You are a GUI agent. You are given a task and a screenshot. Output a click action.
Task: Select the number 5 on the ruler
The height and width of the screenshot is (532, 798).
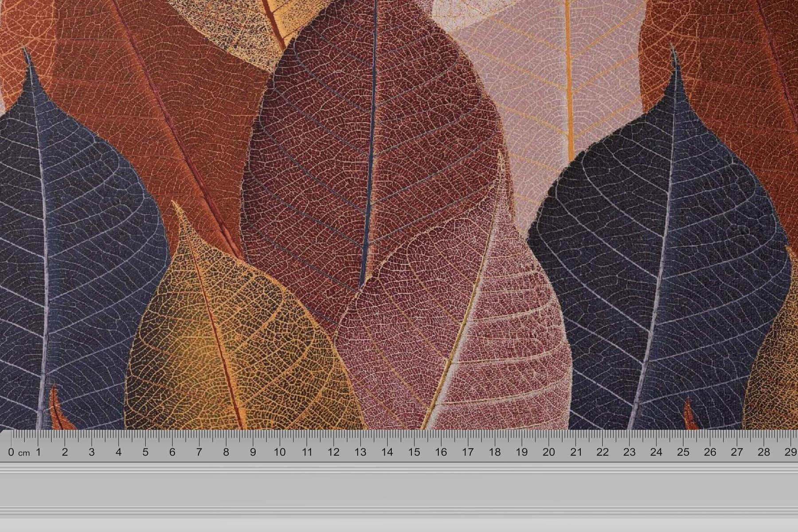(145, 452)
